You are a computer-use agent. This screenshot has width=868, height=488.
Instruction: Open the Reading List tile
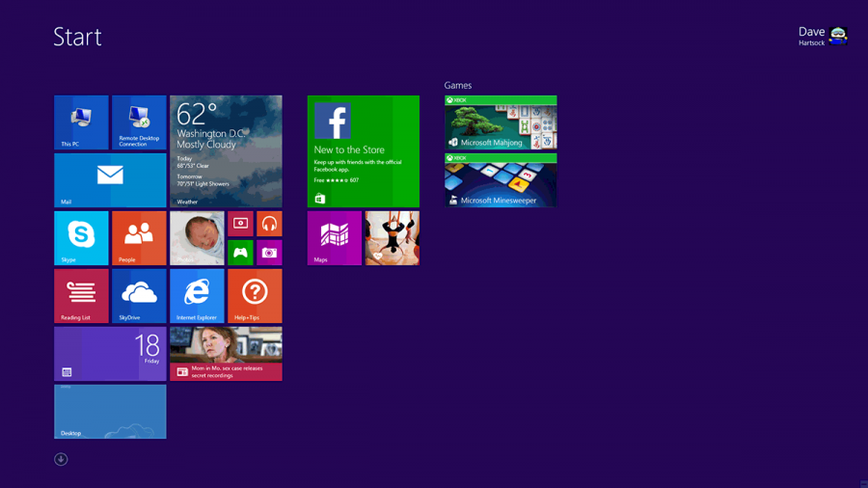tap(81, 296)
